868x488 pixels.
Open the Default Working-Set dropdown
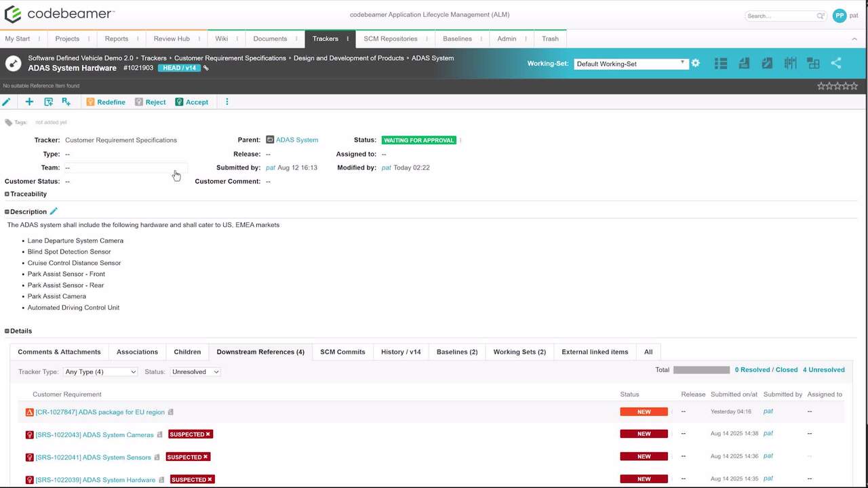tap(631, 64)
